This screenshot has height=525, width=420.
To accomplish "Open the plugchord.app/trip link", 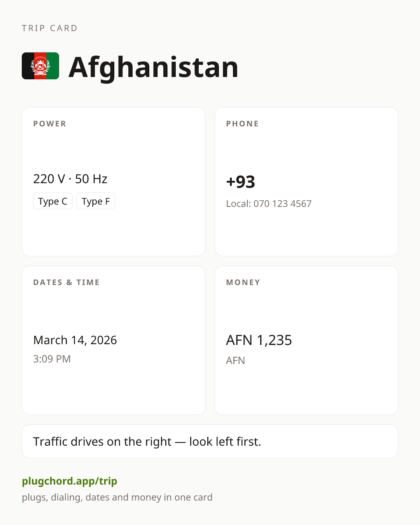I will coord(70,481).
